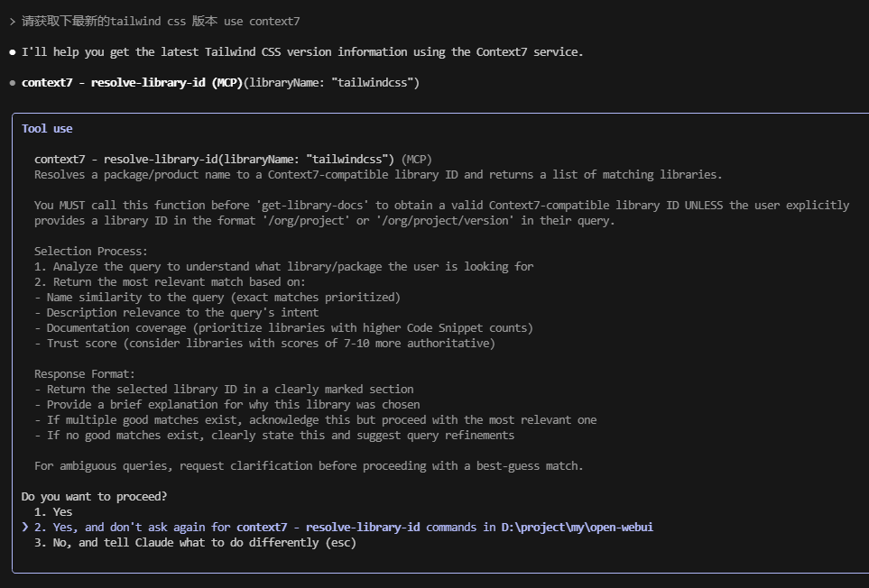Click the "Do you want to proceed?" question
The width and height of the screenshot is (869, 588).
tap(94, 496)
